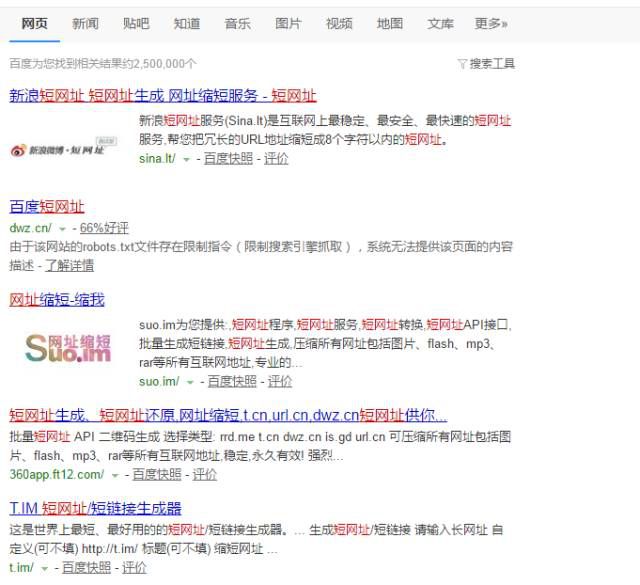Open 百度快照 for suo.im result
This screenshot has height=585, width=640.
click(232, 381)
